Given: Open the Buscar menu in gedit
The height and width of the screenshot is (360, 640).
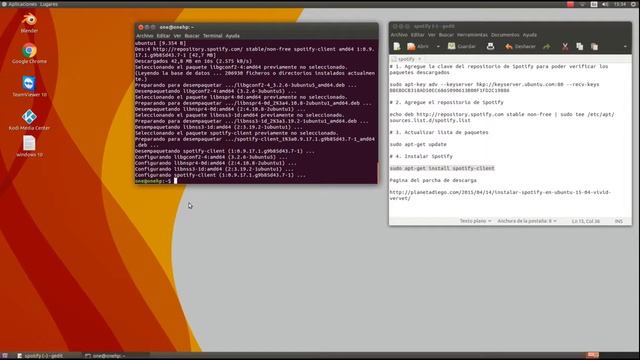Looking at the screenshot, I should pyautogui.click(x=446, y=35).
